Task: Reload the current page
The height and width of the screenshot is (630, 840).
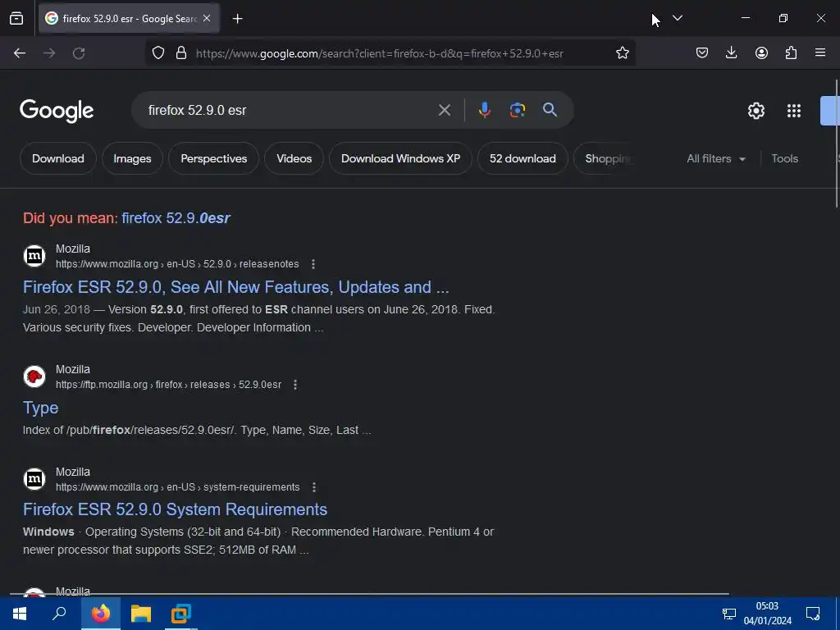Action: click(79, 53)
